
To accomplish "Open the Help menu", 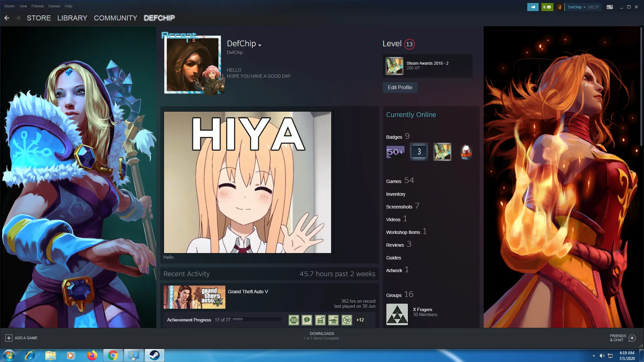I will click(68, 6).
